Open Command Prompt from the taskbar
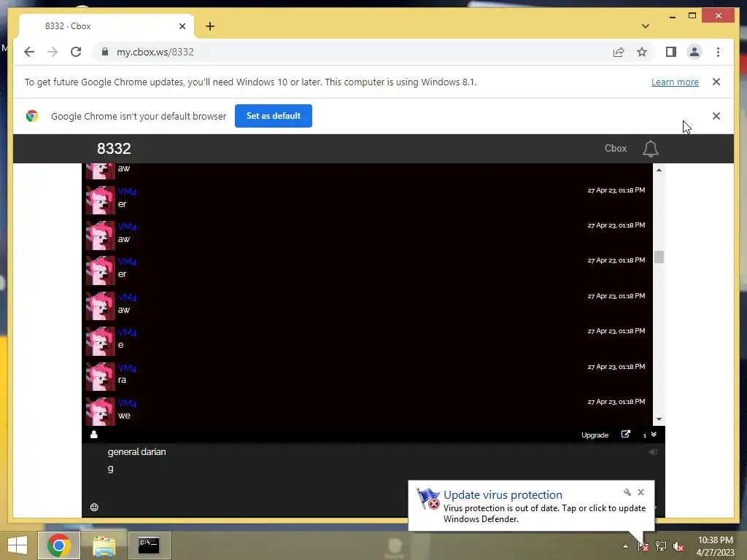 tap(149, 545)
